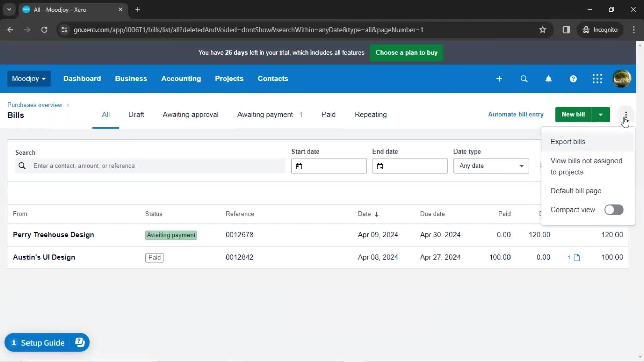Open the Xero apps grid menu
The image size is (644, 362).
point(597,79)
